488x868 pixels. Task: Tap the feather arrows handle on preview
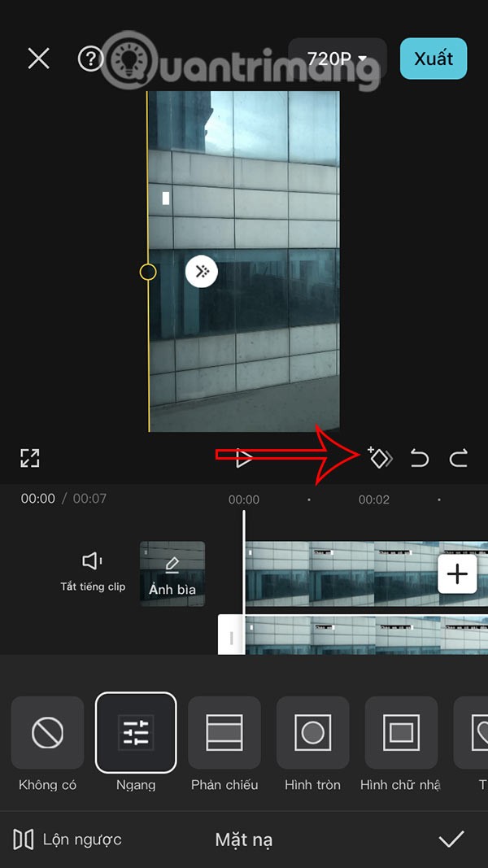coord(202,272)
